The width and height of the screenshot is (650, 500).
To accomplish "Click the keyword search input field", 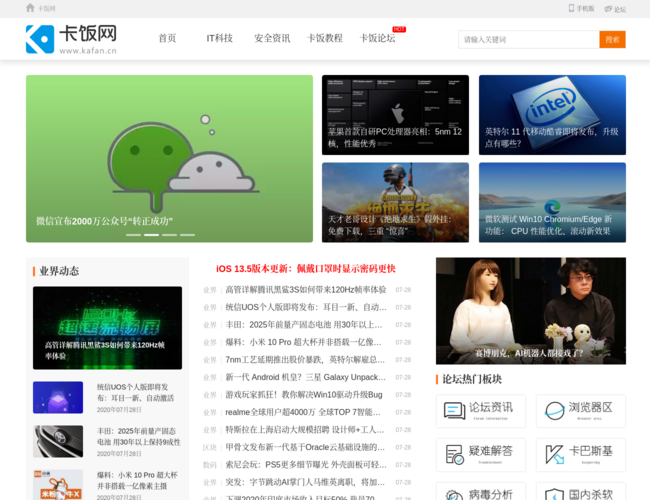I will tap(529, 39).
